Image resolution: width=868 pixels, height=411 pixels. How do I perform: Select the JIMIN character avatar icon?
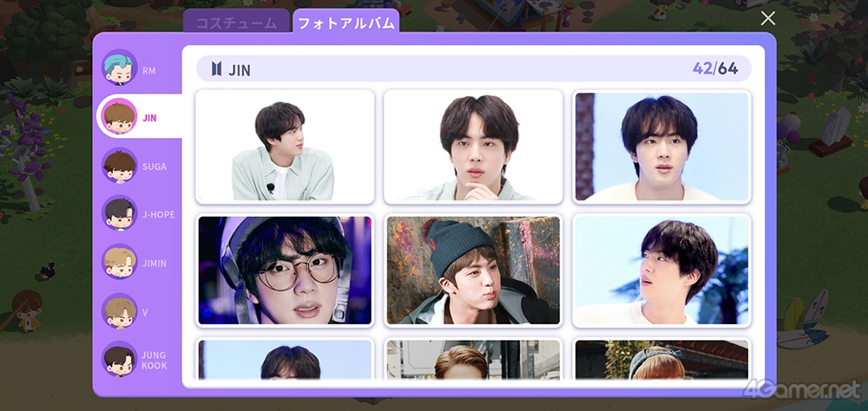(120, 262)
